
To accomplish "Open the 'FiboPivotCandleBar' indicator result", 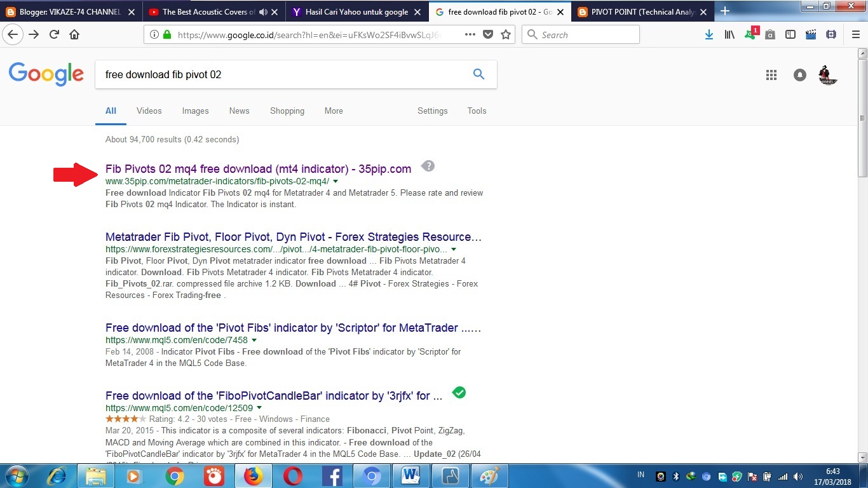I will pyautogui.click(x=274, y=396).
